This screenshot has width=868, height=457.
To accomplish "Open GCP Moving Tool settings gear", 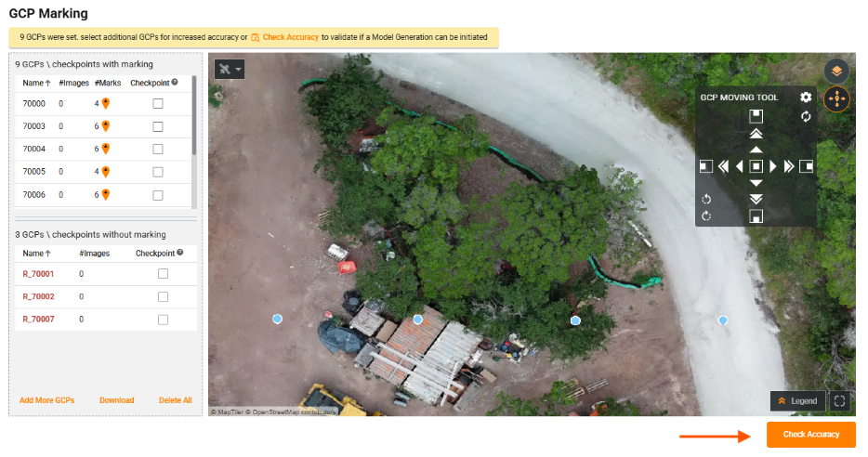I will [806, 98].
